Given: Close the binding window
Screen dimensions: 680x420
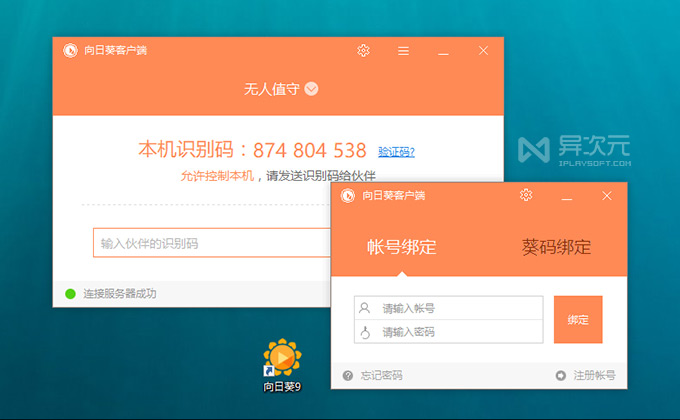Looking at the screenshot, I should pyautogui.click(x=607, y=196).
